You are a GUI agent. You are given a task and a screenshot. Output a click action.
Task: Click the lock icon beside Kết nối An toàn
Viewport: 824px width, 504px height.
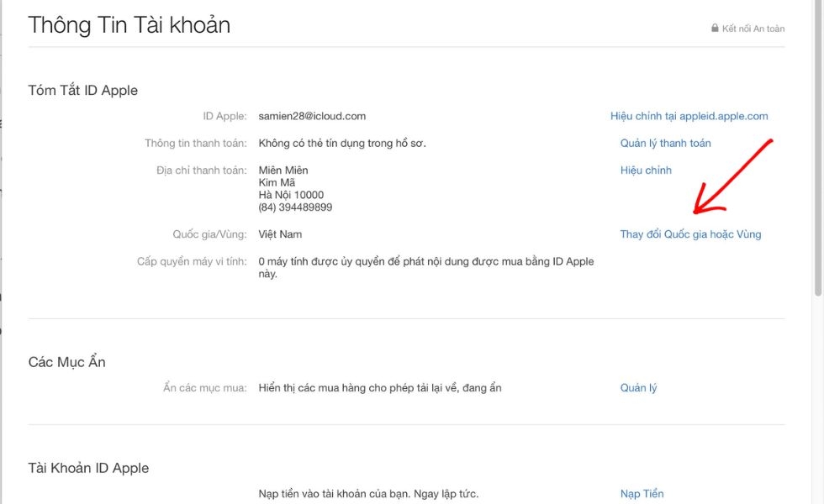715,29
